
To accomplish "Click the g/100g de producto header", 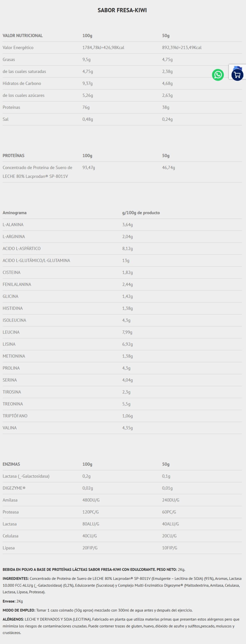I will tap(141, 213).
